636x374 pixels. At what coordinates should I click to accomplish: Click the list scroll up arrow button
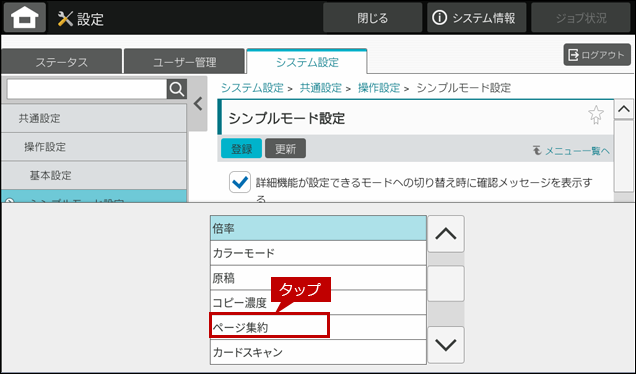(446, 234)
